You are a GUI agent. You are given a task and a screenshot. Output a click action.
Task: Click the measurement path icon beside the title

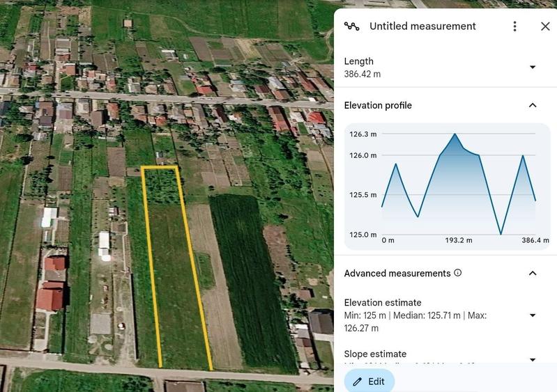(x=351, y=26)
